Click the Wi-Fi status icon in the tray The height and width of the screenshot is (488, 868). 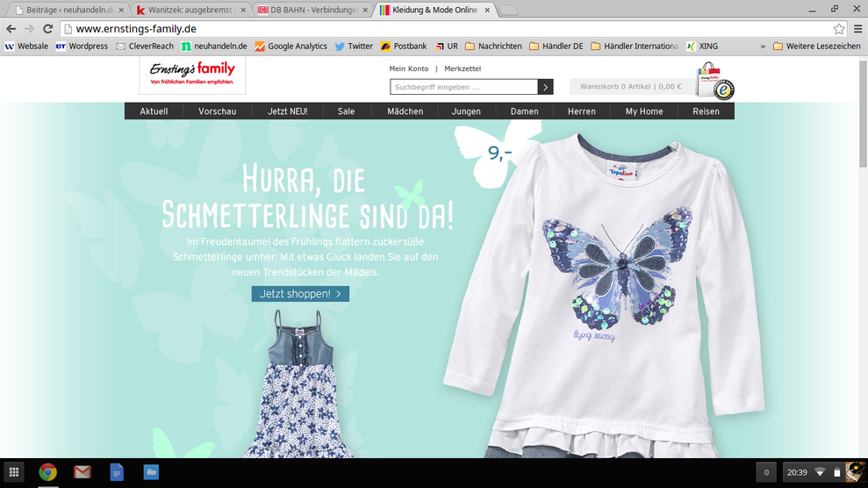click(x=821, y=472)
